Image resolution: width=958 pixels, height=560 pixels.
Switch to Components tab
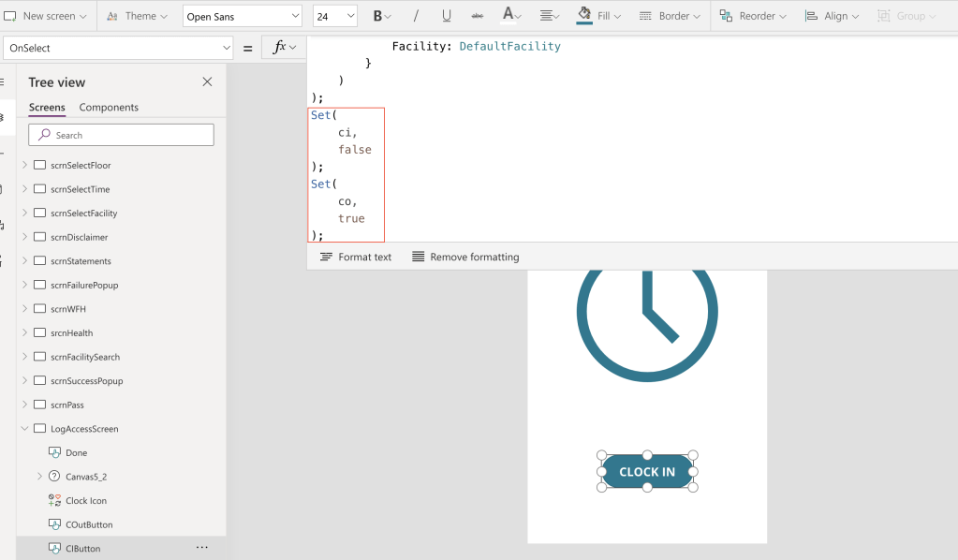(x=109, y=108)
